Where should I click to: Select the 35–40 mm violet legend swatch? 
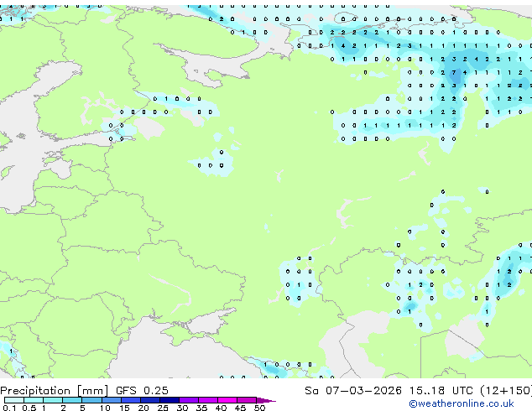pyautogui.click(x=207, y=400)
